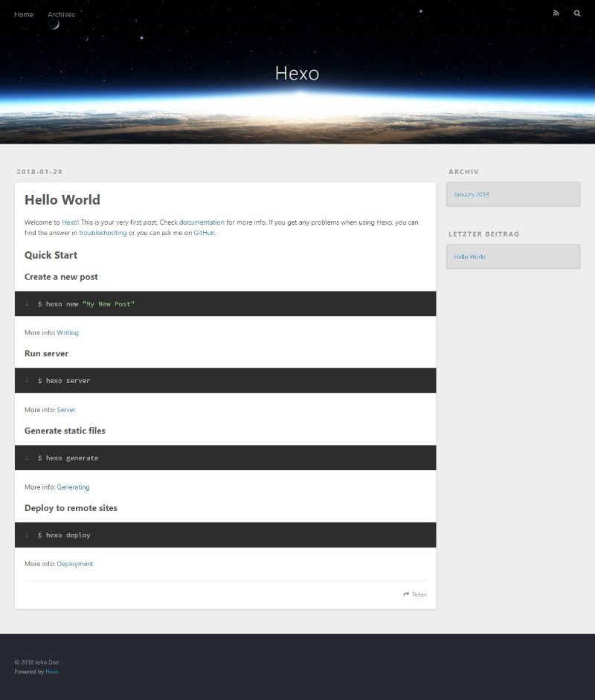Click the Hexo link in footer
The height and width of the screenshot is (700, 595).
pyautogui.click(x=52, y=672)
